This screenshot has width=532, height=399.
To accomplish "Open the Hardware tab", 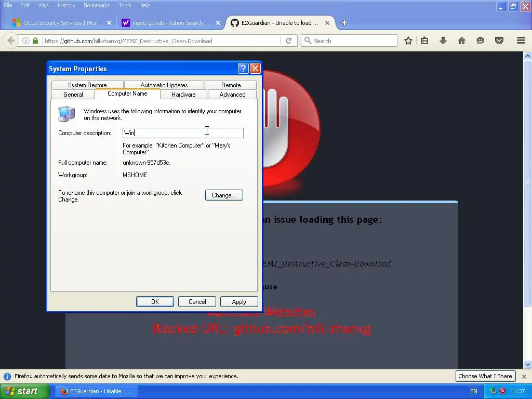I will coord(183,95).
